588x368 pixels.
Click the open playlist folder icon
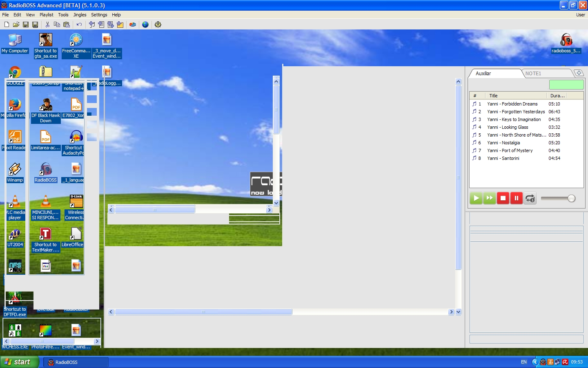pyautogui.click(x=16, y=25)
